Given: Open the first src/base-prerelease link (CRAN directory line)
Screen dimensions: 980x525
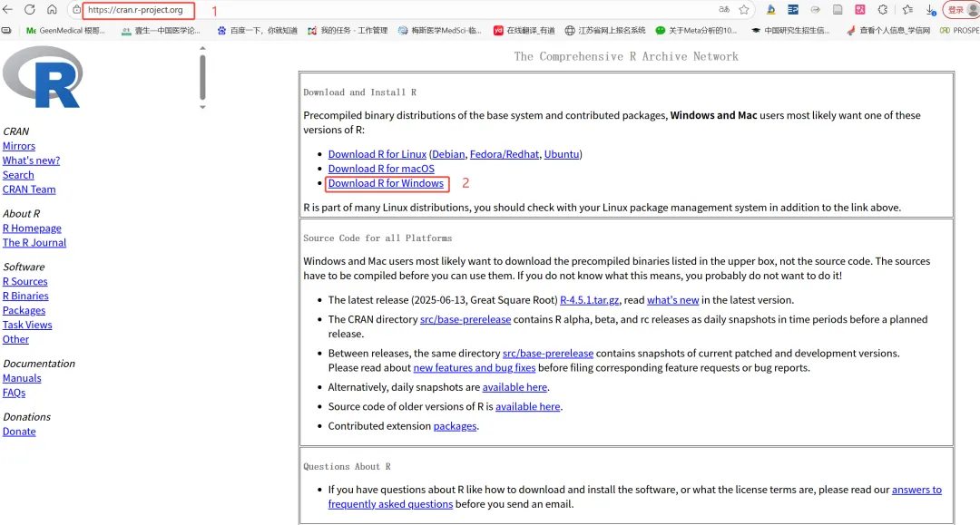Looking at the screenshot, I should point(465,319).
